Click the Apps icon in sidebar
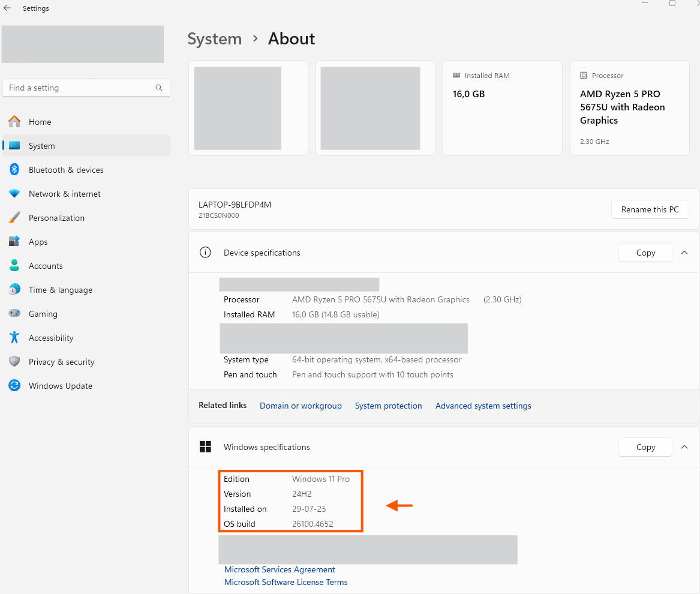The width and height of the screenshot is (700, 594). coord(14,241)
